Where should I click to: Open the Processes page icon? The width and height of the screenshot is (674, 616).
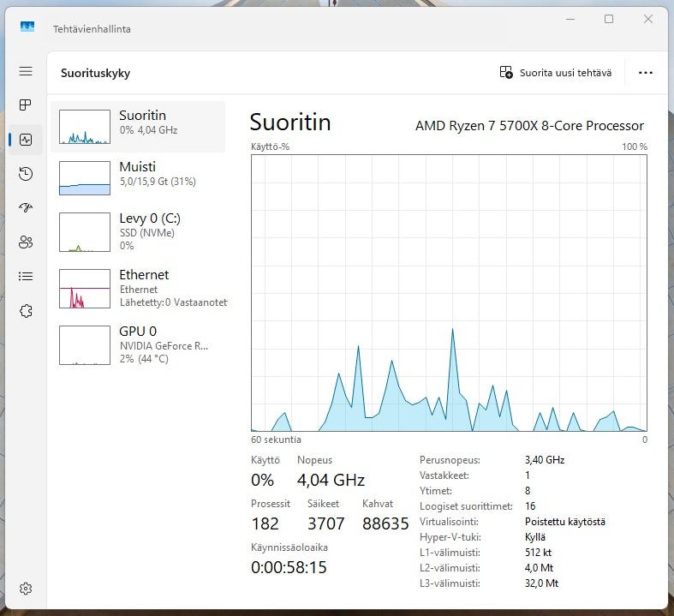(x=26, y=105)
